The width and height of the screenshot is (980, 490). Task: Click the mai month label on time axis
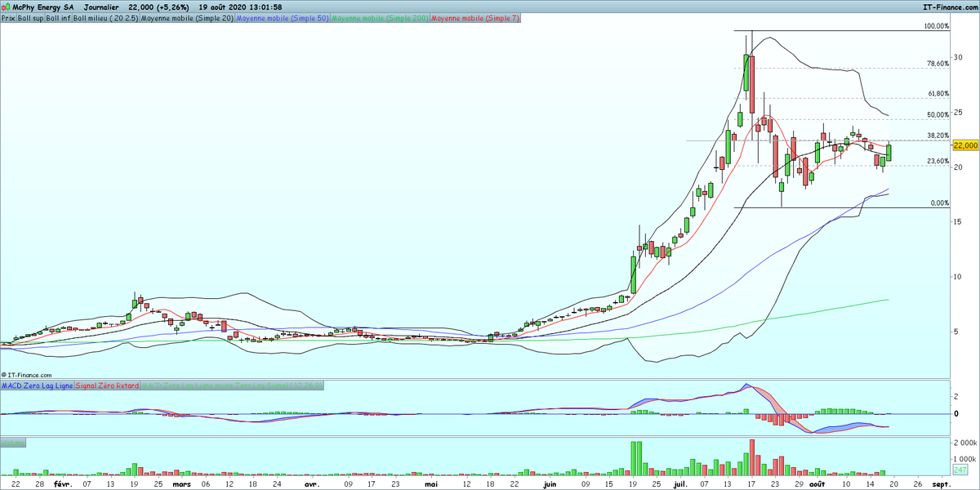tap(432, 484)
